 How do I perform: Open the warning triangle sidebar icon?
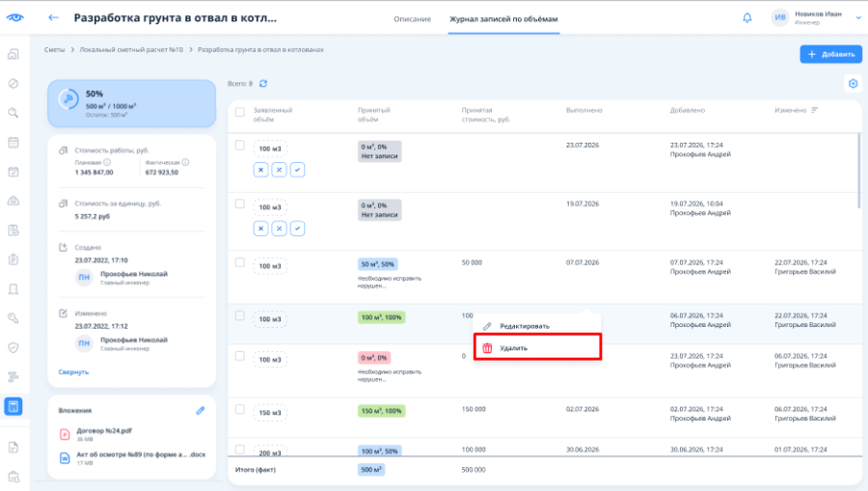tap(14, 201)
